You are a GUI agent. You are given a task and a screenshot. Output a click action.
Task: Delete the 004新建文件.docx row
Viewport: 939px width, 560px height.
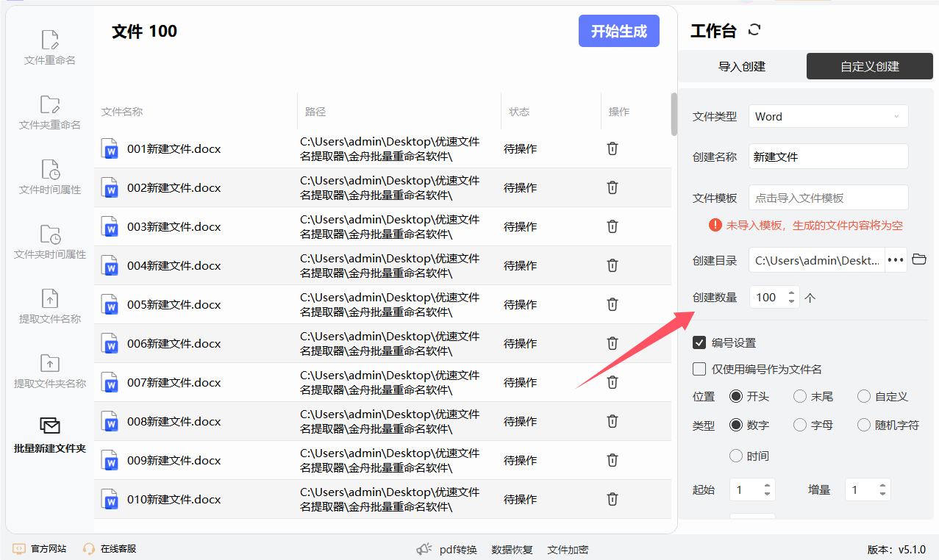[x=612, y=265]
